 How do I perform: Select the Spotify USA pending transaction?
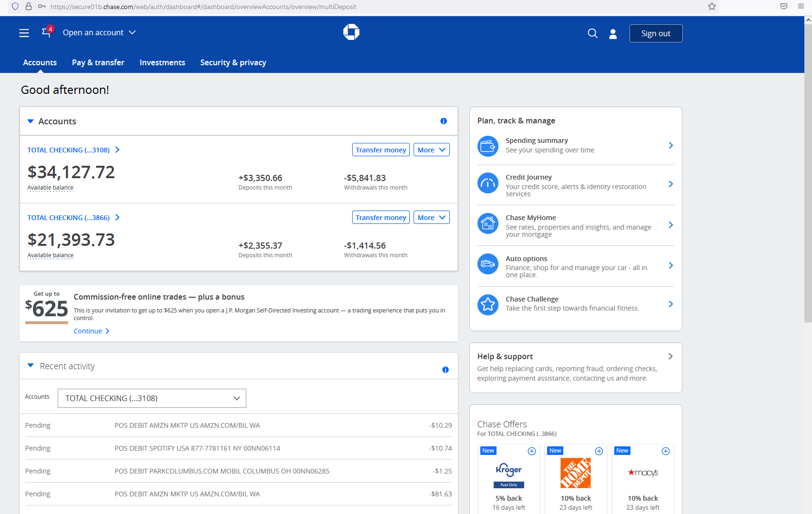tap(238, 448)
